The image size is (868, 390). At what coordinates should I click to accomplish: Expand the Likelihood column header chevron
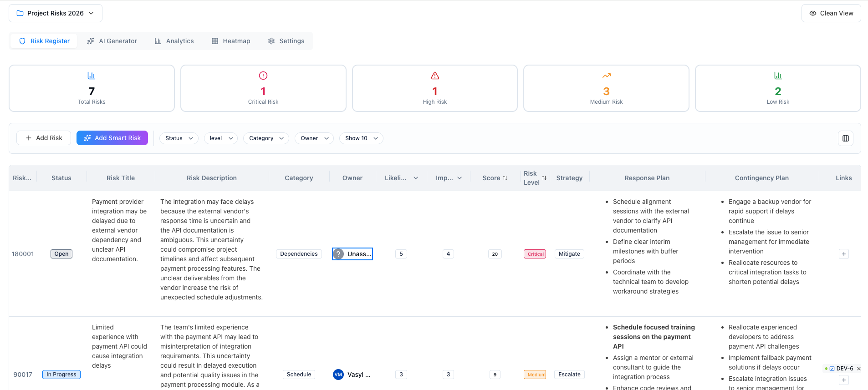click(x=416, y=178)
